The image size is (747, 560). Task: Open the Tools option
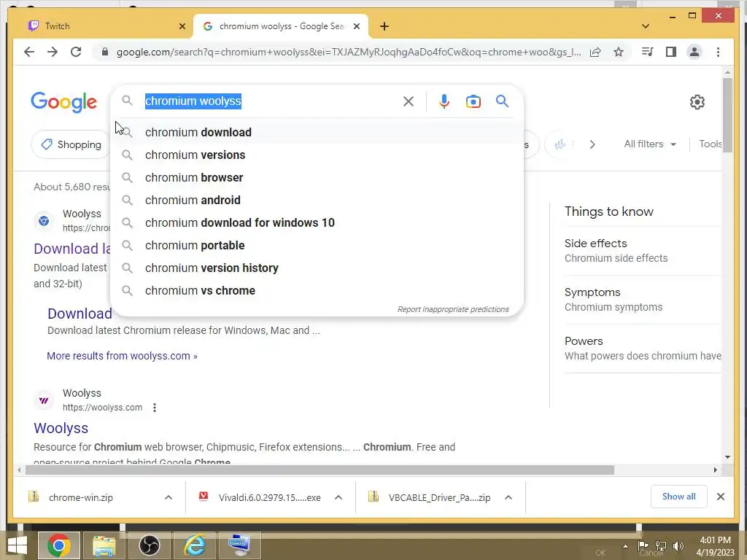click(x=711, y=144)
